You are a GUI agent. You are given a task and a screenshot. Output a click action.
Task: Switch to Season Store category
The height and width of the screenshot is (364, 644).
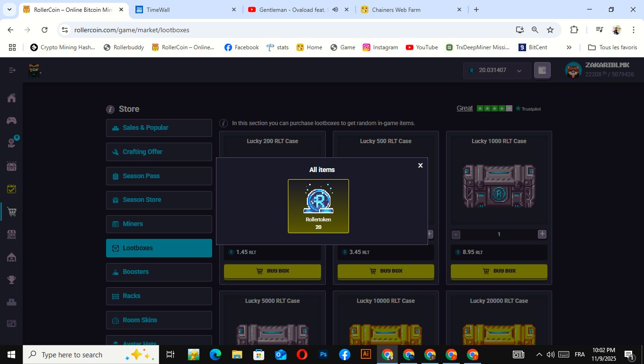(x=159, y=200)
